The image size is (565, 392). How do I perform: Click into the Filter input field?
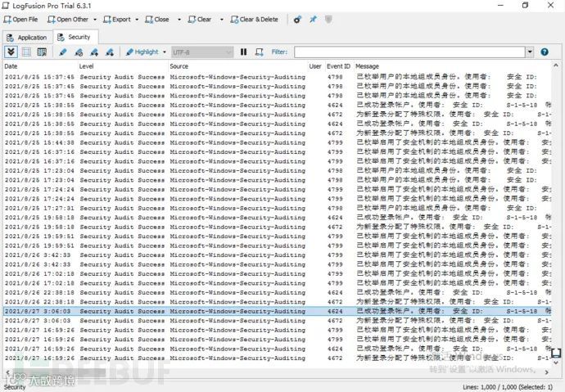tap(409, 52)
